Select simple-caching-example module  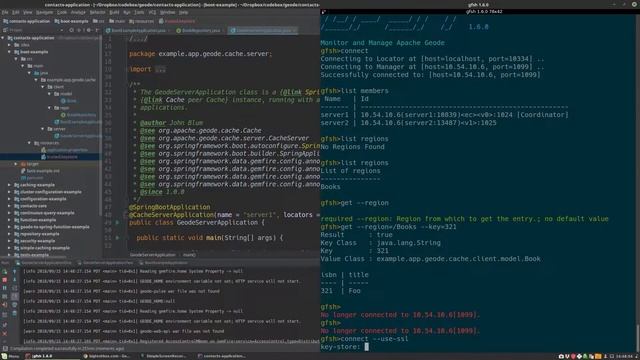[x=42, y=248]
